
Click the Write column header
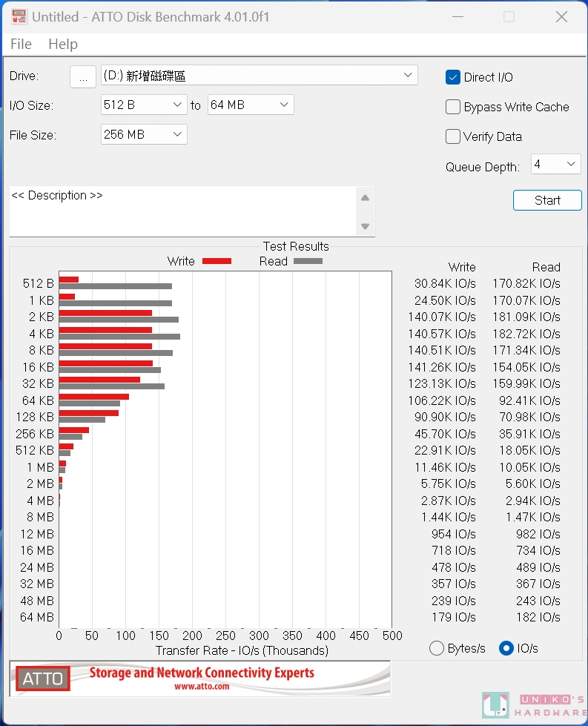pos(462,267)
